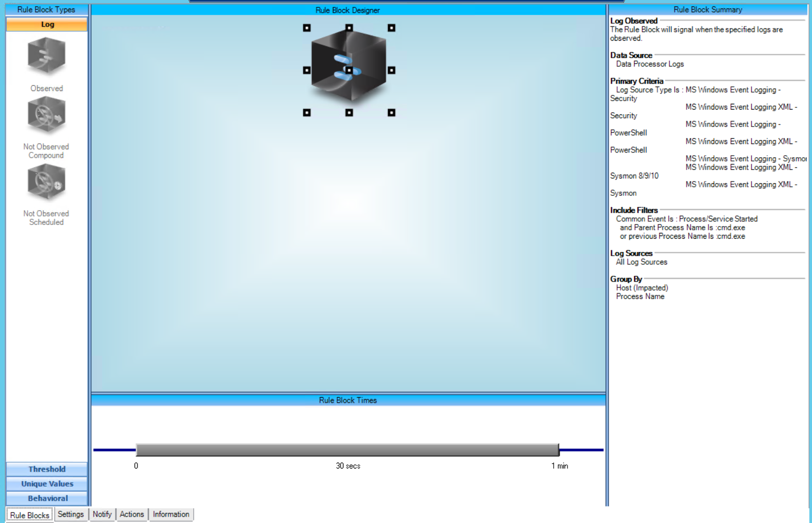Click the top-left handle of selected block
812x523 pixels.
coord(307,28)
